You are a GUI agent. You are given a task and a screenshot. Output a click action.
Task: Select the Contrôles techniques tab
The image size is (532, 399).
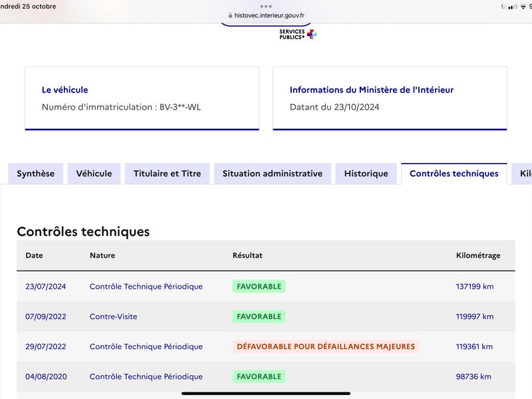[454, 174]
